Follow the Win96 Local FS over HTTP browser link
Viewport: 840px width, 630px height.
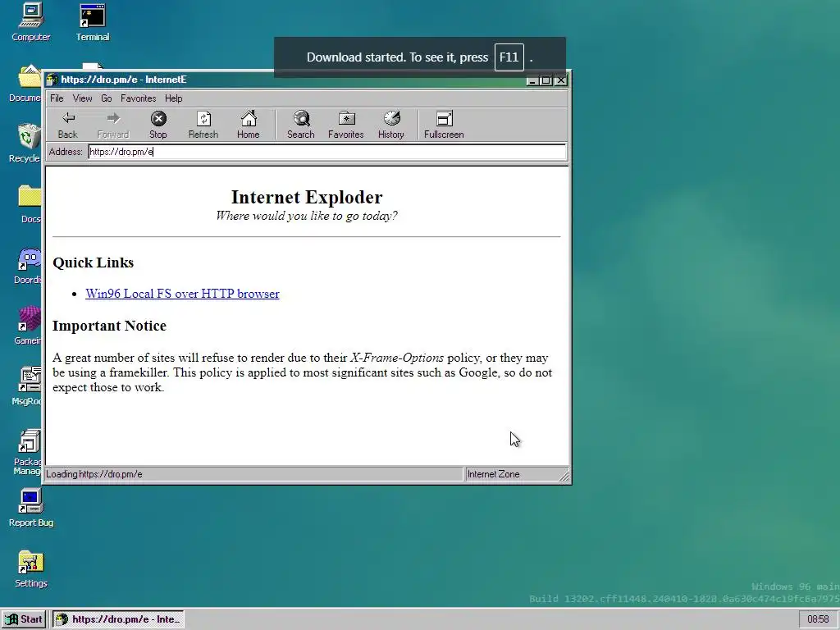[x=183, y=294]
